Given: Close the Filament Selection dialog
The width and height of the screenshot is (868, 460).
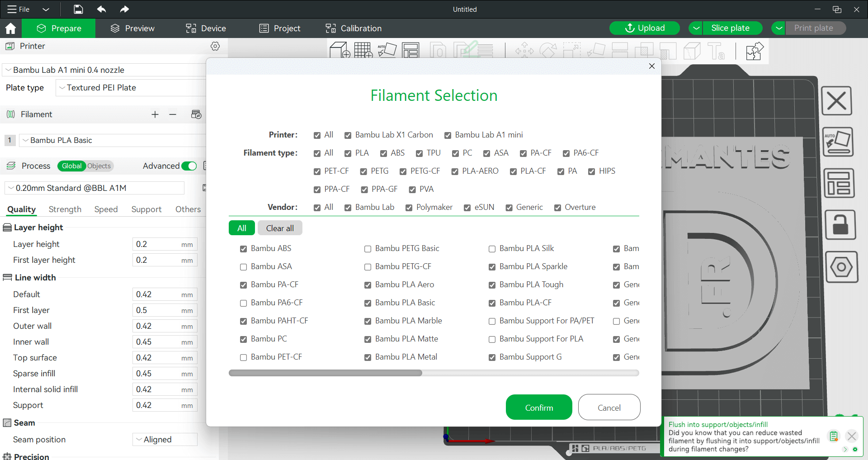Looking at the screenshot, I should click(652, 66).
